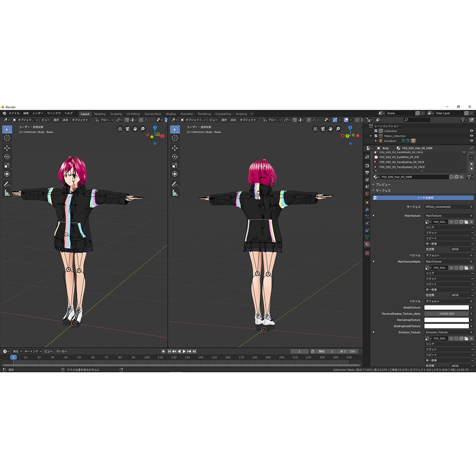The width and height of the screenshot is (476, 476).
Task: Select the Modifier Properties wrench icon
Action: (x=367, y=209)
